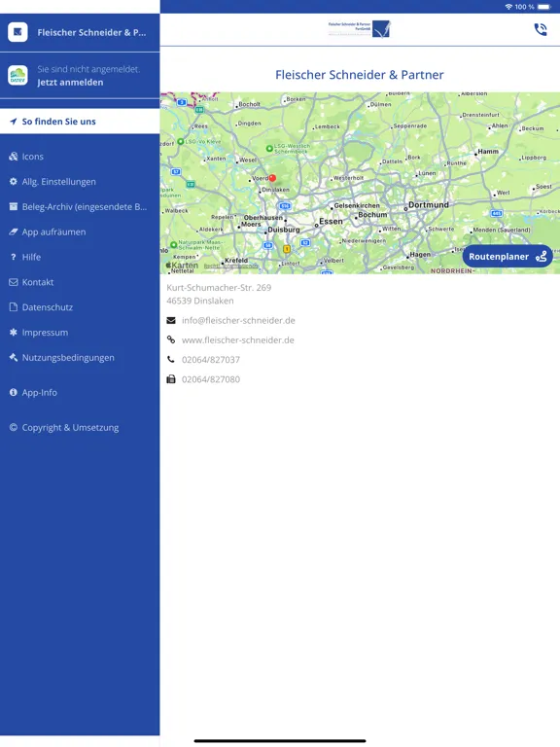Open Nutzungsbedingungen page
The image size is (560, 747).
point(80,358)
